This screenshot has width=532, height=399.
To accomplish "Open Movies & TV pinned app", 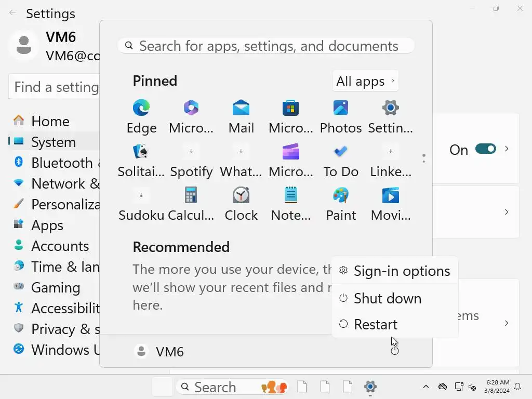I will coord(391,204).
